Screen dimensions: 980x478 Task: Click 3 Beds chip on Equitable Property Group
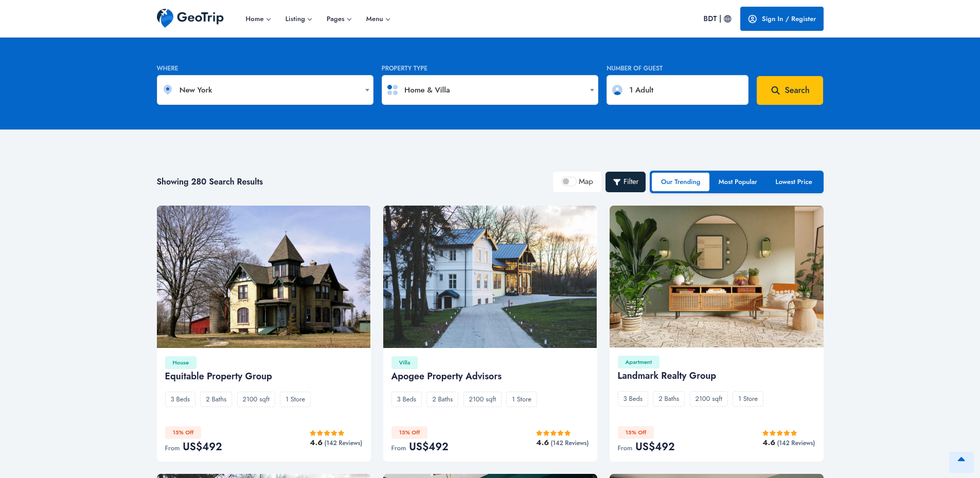(x=180, y=399)
